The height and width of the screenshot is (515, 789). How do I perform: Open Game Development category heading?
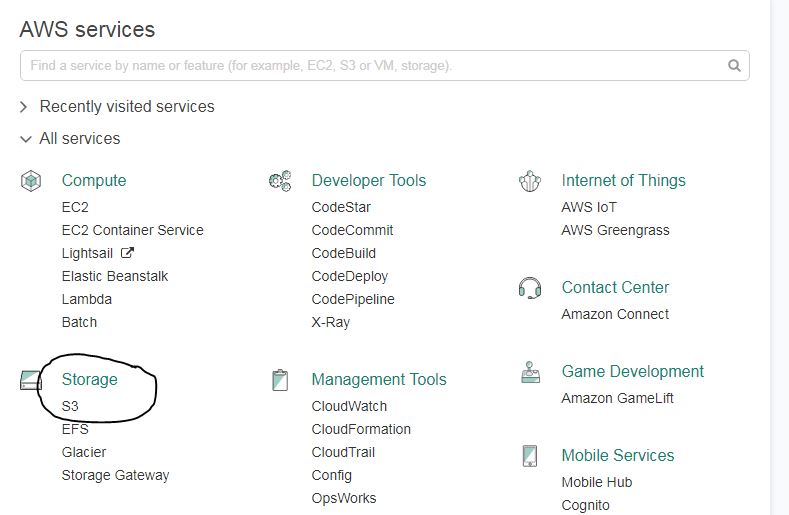(x=633, y=372)
